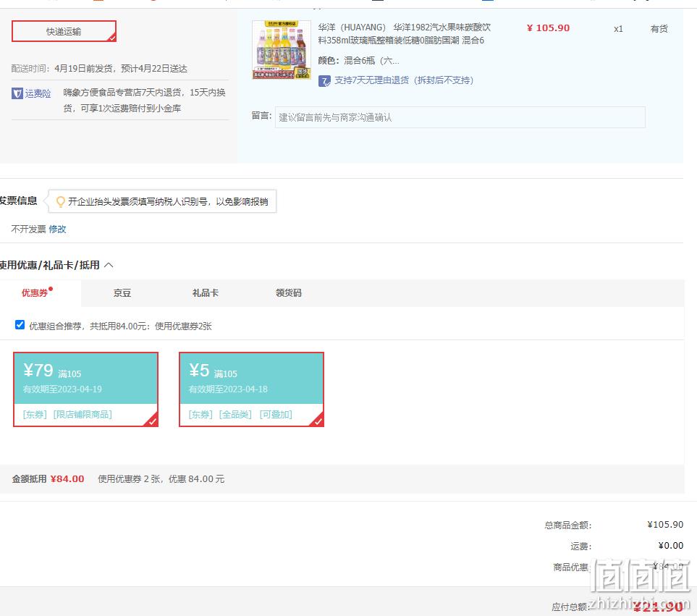Screen dimensions: 697x616
Task: Click the 总商品金额 ¥105.90 value
Action: [x=665, y=525]
